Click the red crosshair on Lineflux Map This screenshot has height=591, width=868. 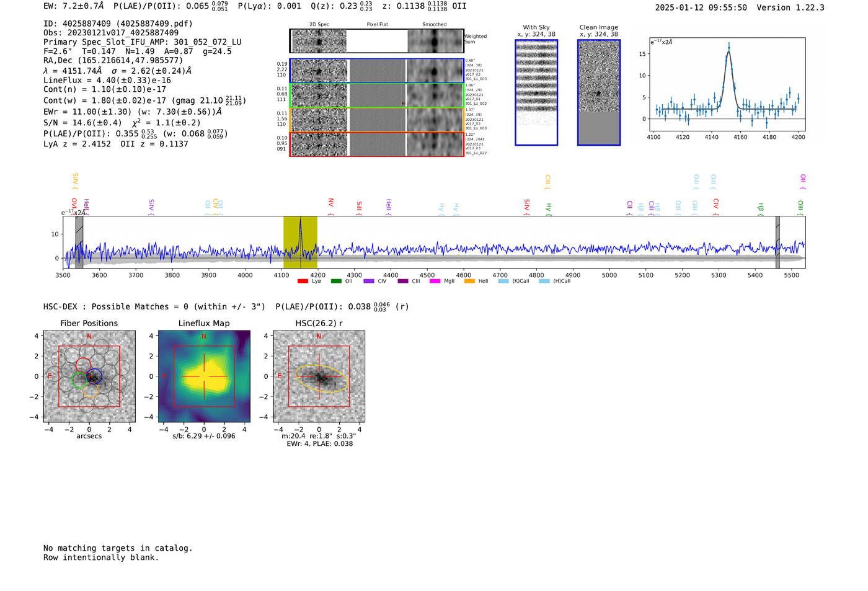[204, 376]
